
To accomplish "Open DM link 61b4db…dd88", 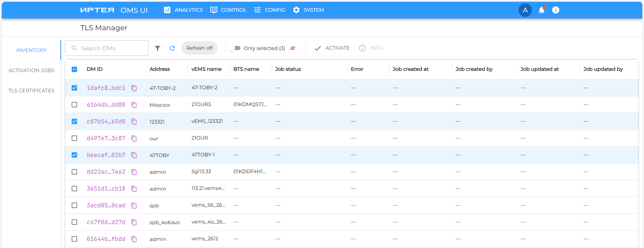I will (106, 105).
